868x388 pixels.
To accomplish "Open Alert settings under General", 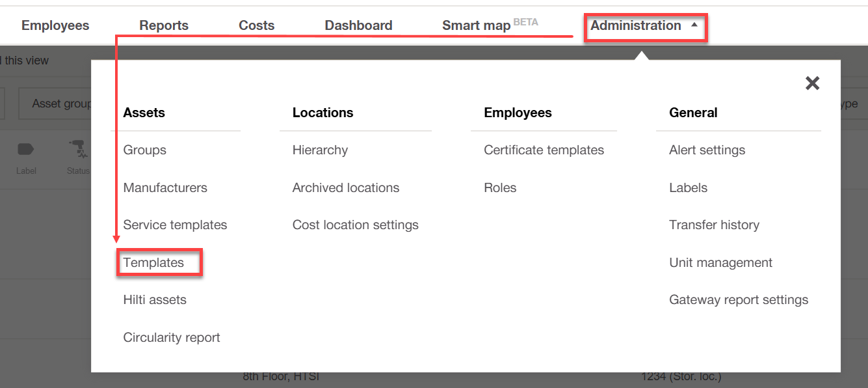I will pyautogui.click(x=707, y=150).
